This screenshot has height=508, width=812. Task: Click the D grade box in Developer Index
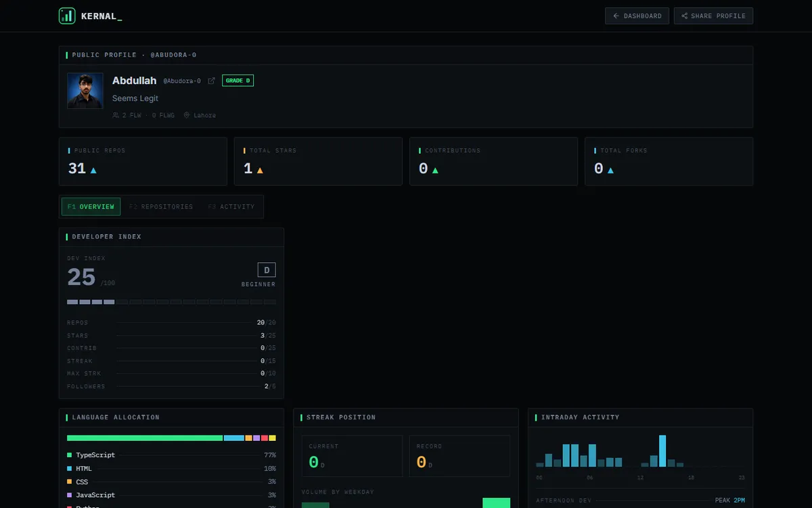pos(267,270)
